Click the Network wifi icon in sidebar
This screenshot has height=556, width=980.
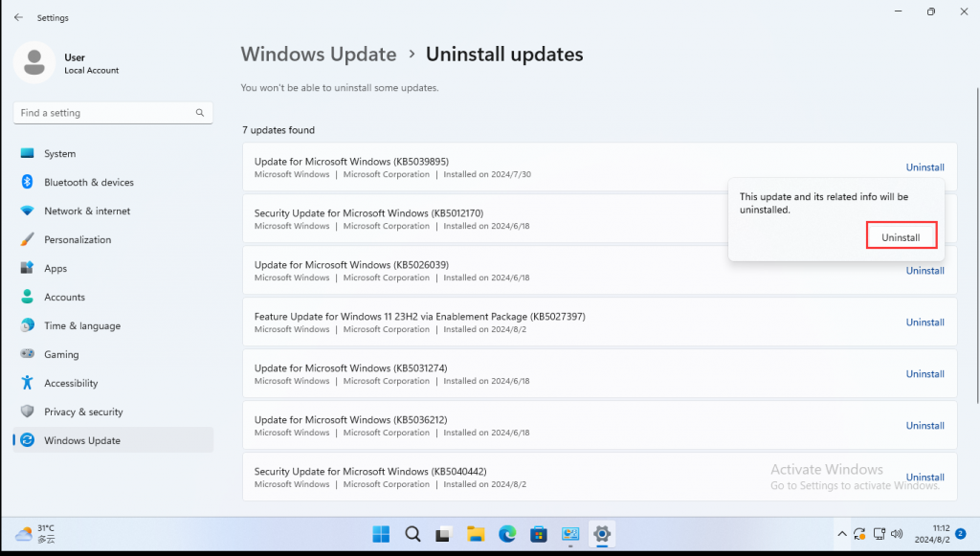(27, 211)
